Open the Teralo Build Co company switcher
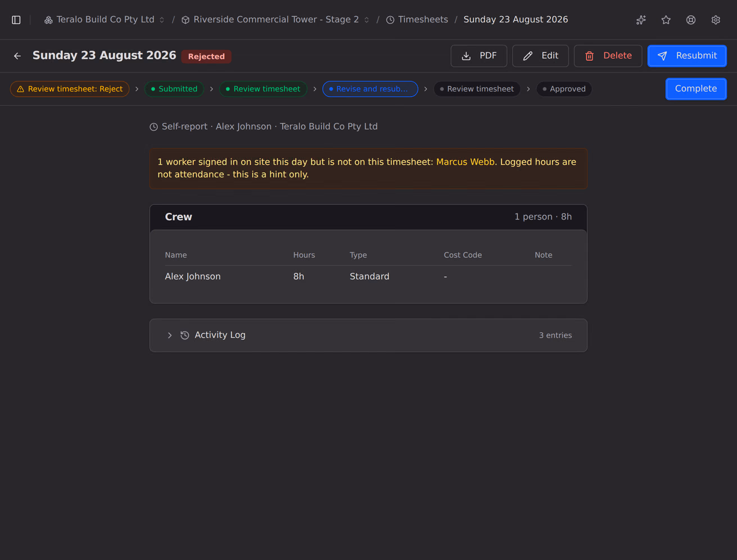Viewport: 737px width, 560px height. coord(104,20)
